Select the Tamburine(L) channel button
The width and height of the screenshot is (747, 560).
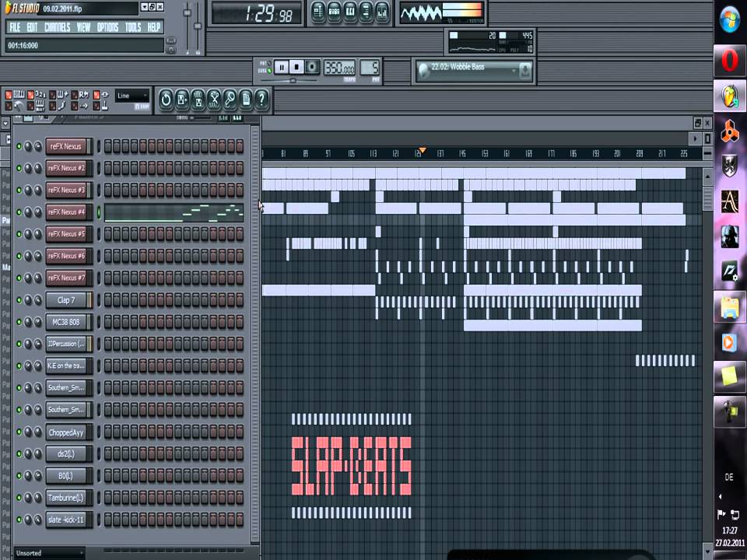pyautogui.click(x=66, y=498)
